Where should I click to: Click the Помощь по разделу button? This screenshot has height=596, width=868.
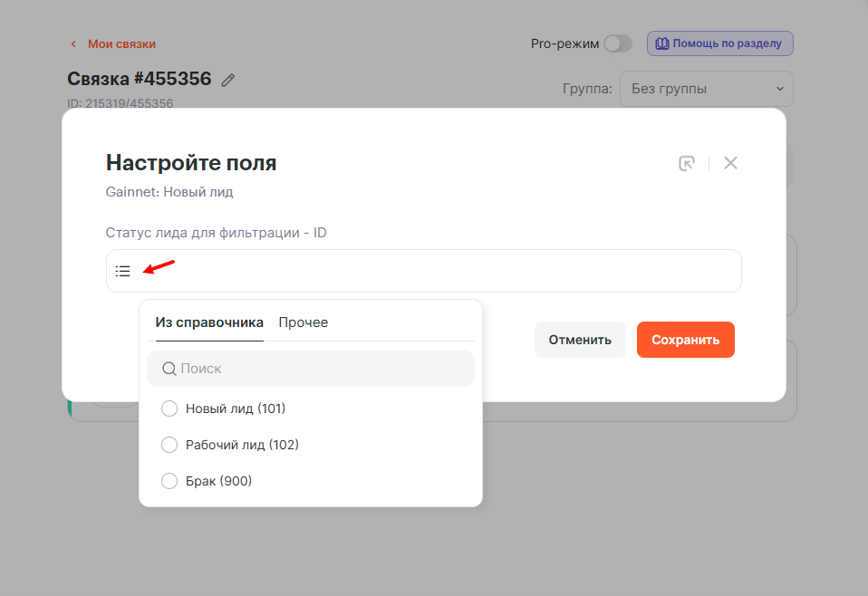coord(719,43)
